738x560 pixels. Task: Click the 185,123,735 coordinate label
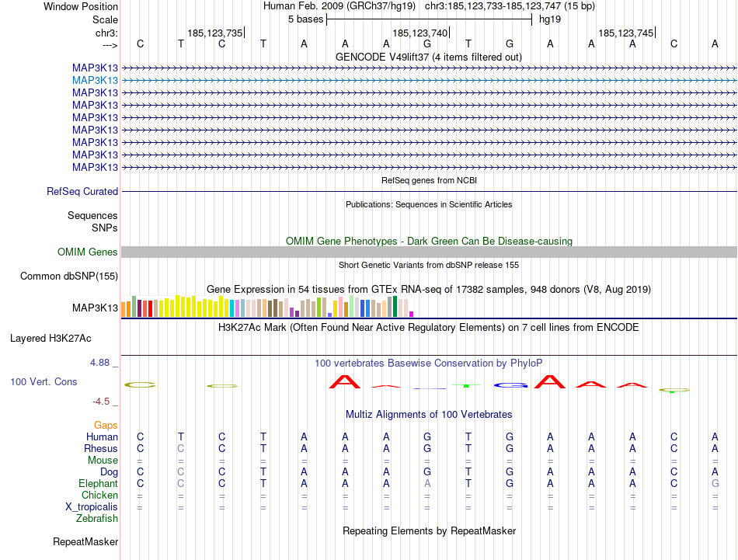click(214, 33)
